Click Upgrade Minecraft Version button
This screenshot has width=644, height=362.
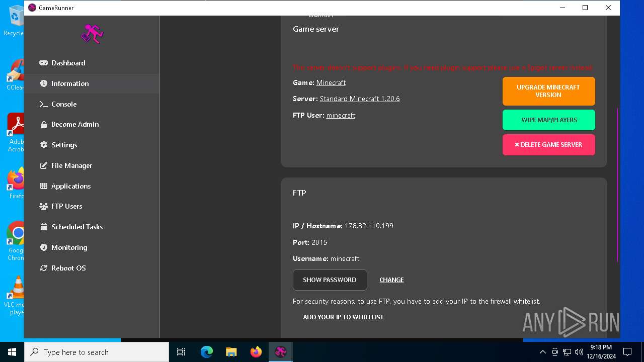click(x=548, y=91)
